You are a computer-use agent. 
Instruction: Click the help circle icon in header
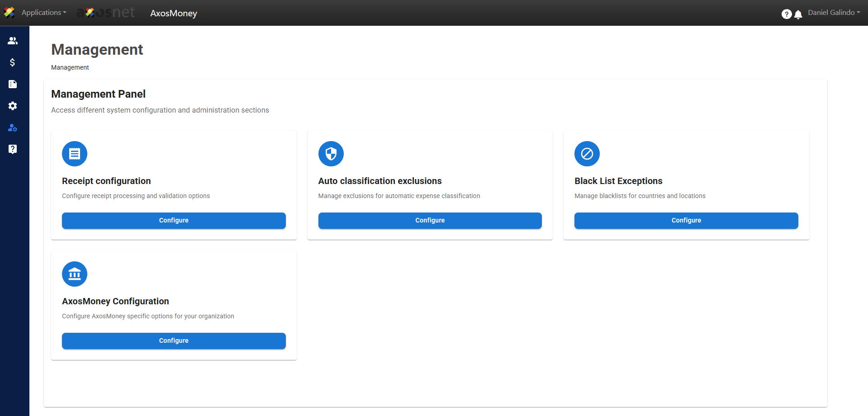pos(786,14)
